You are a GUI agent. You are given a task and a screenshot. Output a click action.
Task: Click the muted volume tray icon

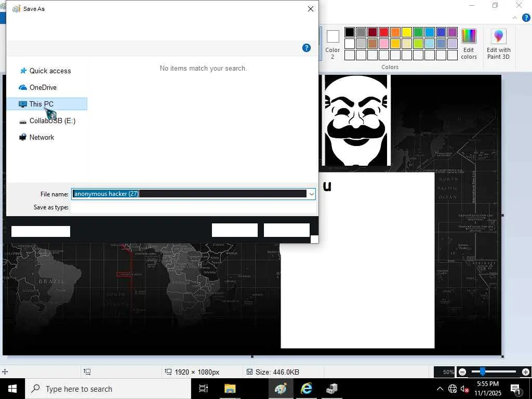464,389
